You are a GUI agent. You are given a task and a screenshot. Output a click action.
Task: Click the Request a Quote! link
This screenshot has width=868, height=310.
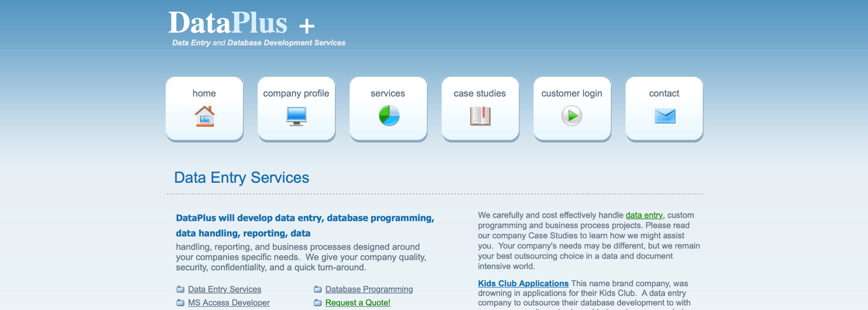pos(358,303)
